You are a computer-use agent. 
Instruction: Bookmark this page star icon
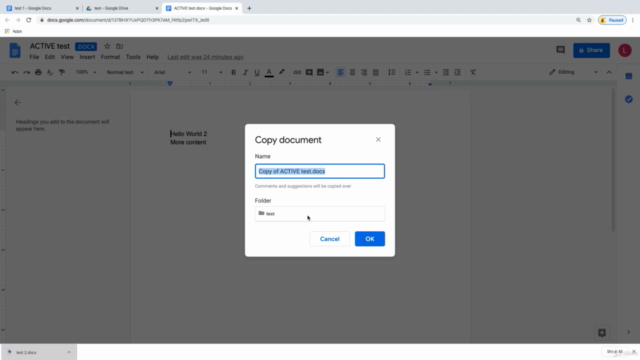589,20
